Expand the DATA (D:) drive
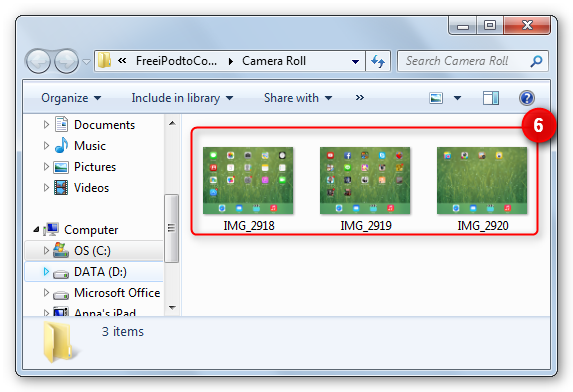 click(x=46, y=271)
